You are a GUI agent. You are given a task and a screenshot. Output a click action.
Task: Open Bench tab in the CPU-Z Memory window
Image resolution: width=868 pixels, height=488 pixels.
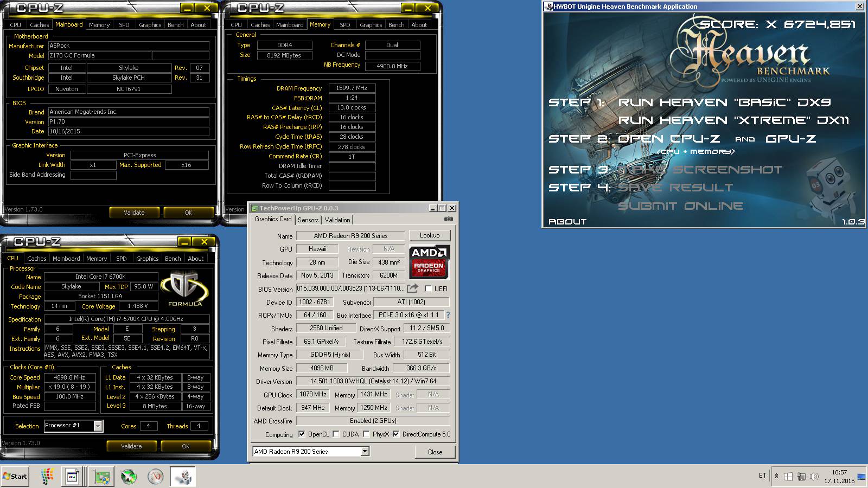point(396,25)
